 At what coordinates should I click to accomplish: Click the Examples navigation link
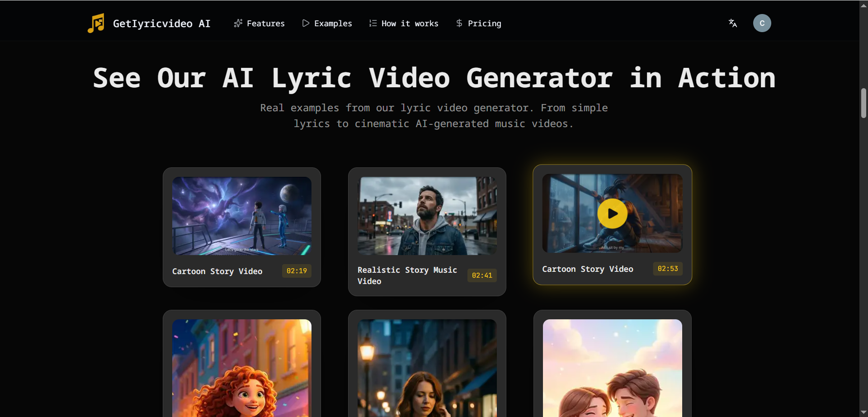click(x=333, y=23)
